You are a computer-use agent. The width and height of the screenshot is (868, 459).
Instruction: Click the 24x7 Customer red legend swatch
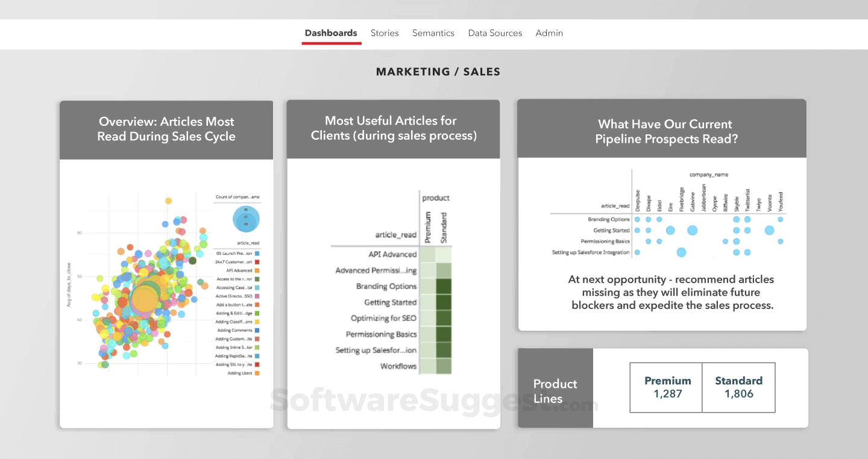coord(257,262)
